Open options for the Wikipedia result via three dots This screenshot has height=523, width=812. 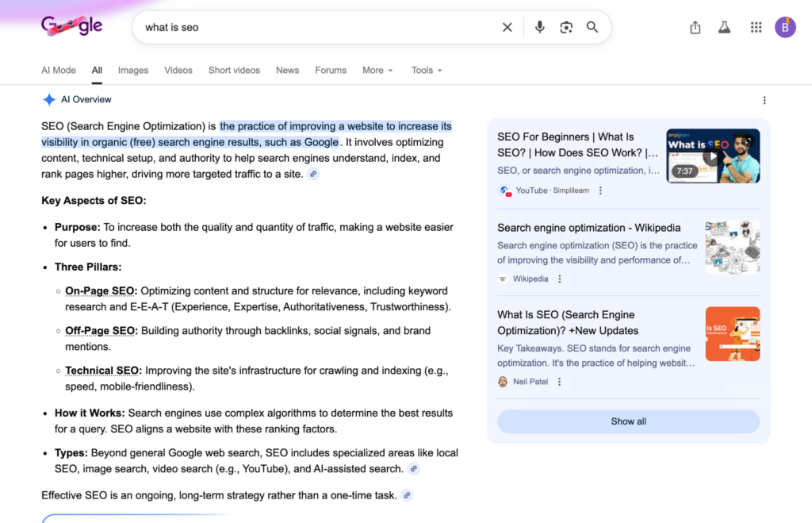560,279
